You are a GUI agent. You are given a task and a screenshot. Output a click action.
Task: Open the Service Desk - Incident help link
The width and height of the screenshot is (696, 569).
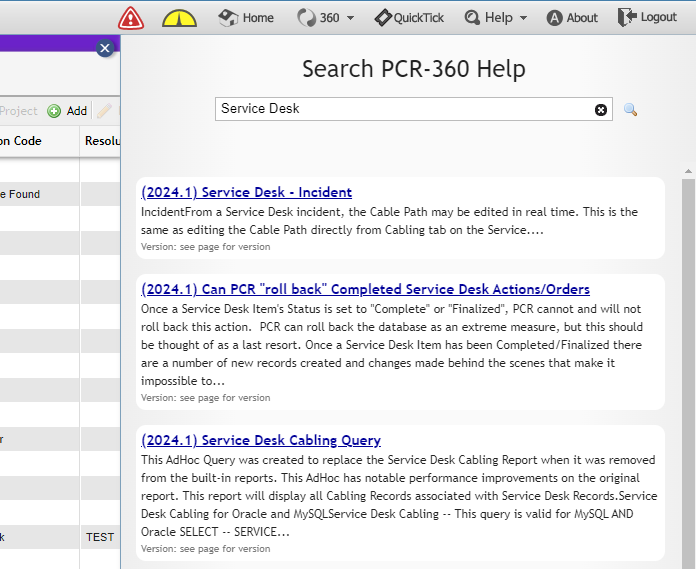pos(246,192)
